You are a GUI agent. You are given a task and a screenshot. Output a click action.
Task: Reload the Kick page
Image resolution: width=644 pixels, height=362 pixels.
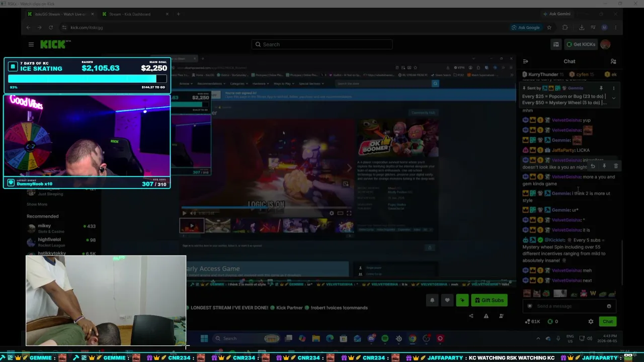(x=51, y=28)
